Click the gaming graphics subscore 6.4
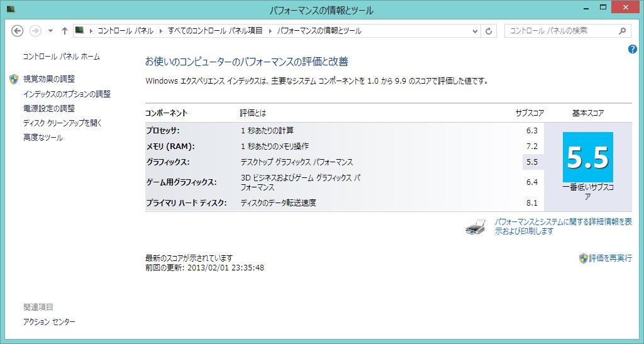 click(x=532, y=182)
